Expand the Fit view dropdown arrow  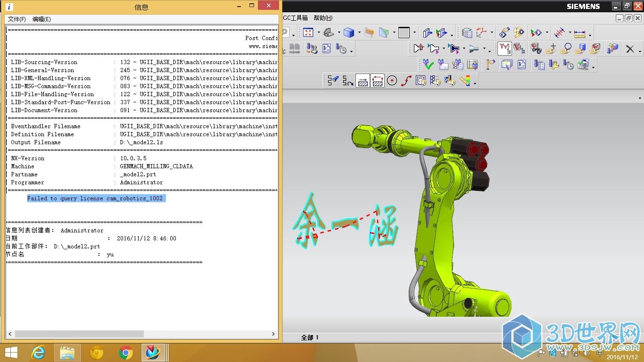[319, 33]
